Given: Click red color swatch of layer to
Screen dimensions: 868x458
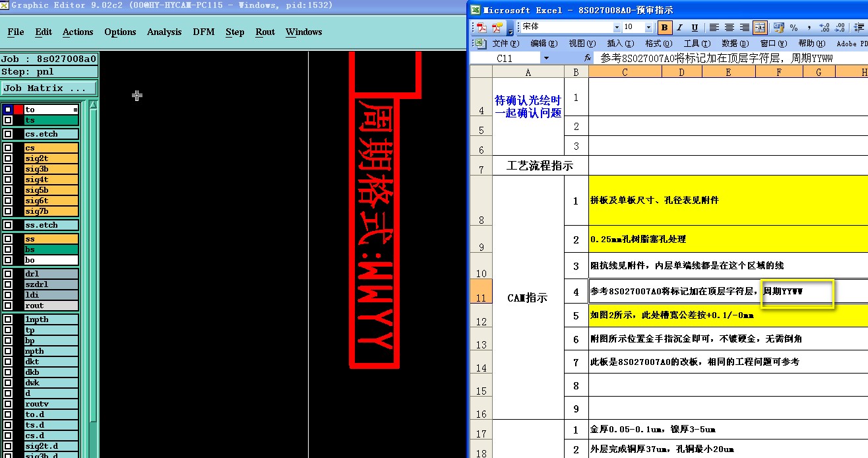Looking at the screenshot, I should [18, 110].
